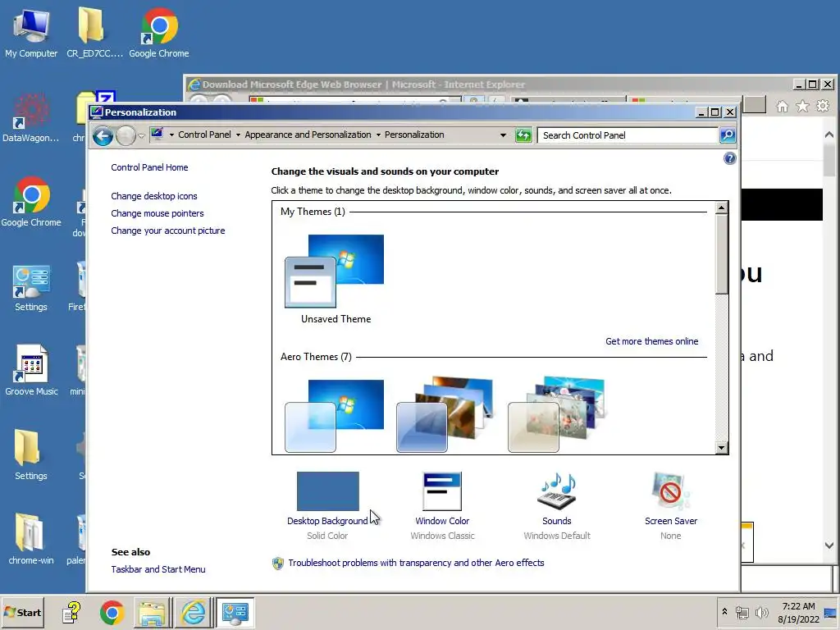Open Change mouse pointers link
The image size is (840, 630).
click(157, 213)
